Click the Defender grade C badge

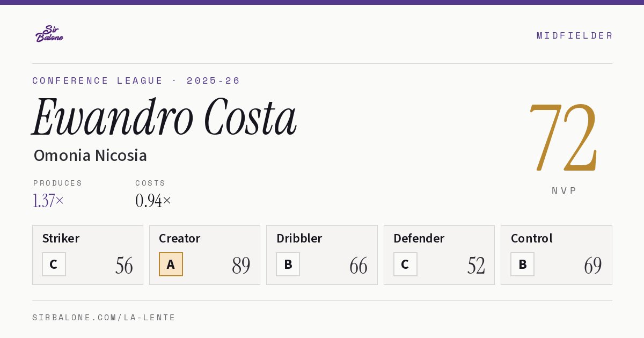click(x=405, y=264)
